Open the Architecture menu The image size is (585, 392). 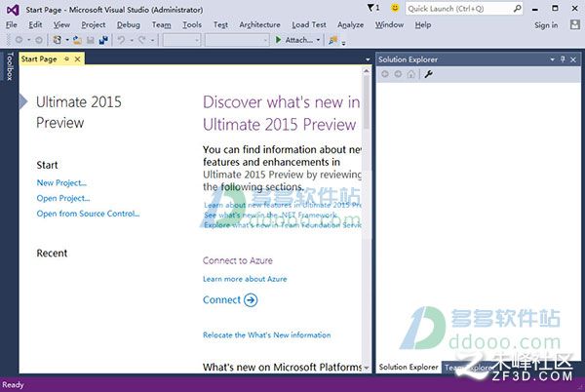click(x=259, y=24)
